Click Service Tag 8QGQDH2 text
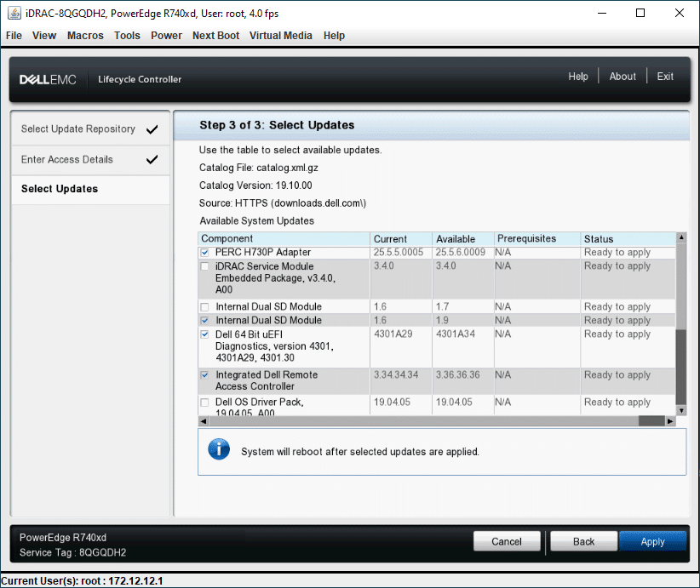 point(72,552)
